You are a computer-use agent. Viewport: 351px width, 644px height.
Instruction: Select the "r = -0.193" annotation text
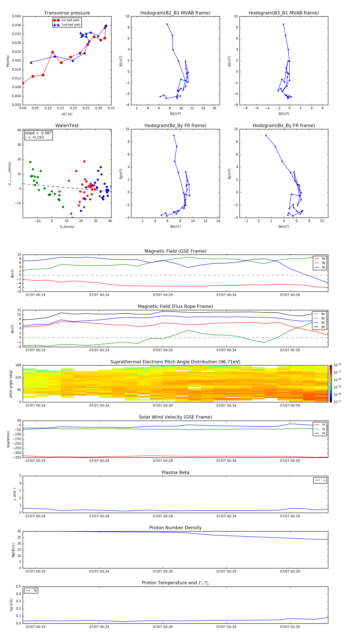coord(35,137)
